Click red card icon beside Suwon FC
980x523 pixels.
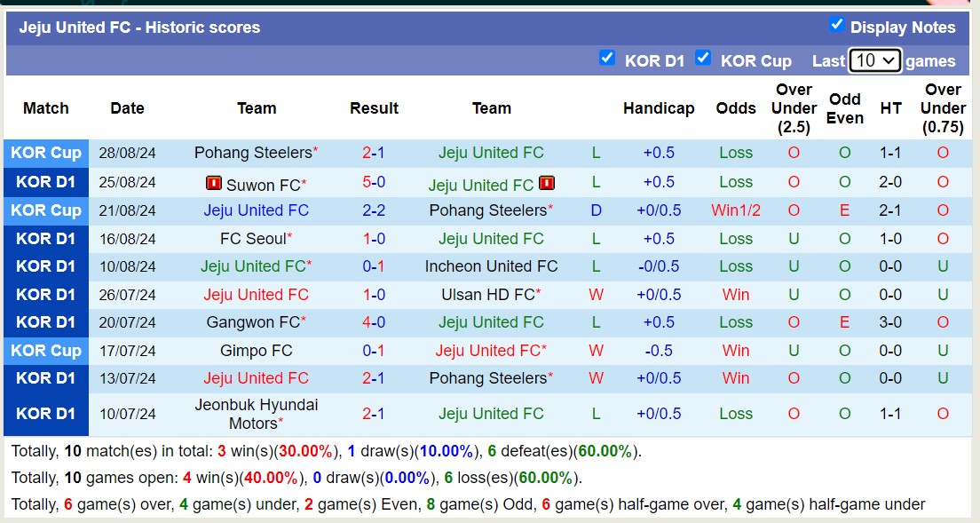coord(213,184)
